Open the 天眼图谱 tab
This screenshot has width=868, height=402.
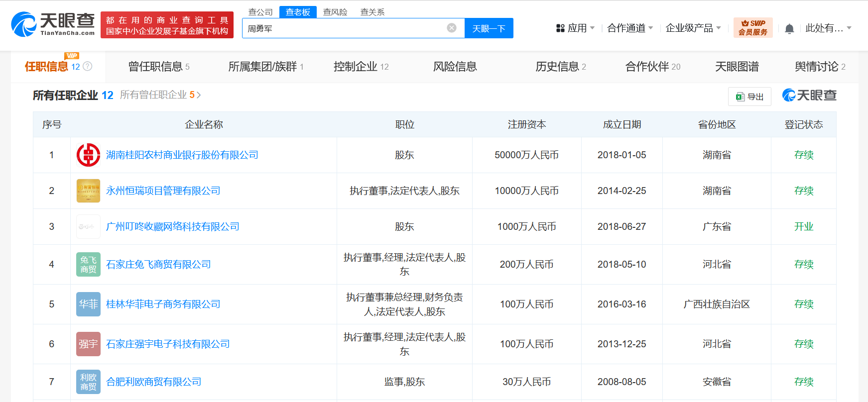click(737, 67)
